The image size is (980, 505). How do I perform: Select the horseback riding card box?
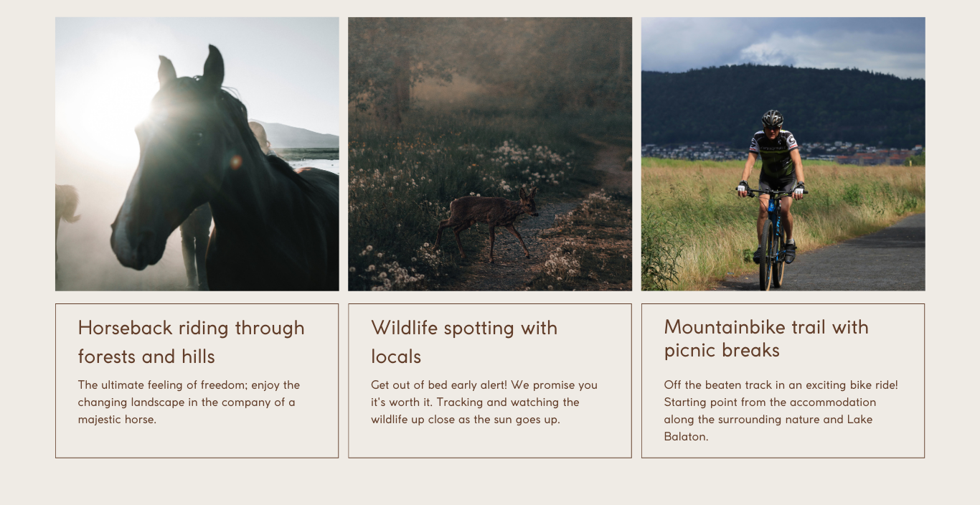(197, 381)
